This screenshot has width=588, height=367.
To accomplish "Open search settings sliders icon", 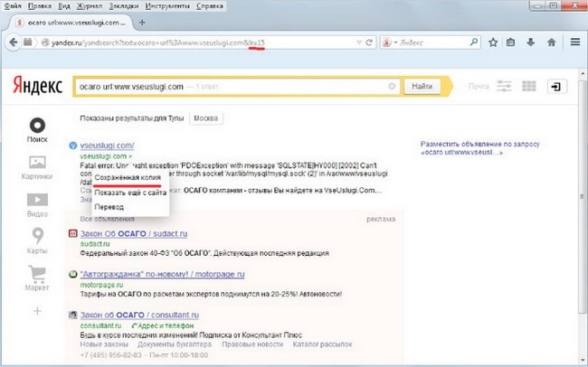I will pyautogui.click(x=504, y=86).
